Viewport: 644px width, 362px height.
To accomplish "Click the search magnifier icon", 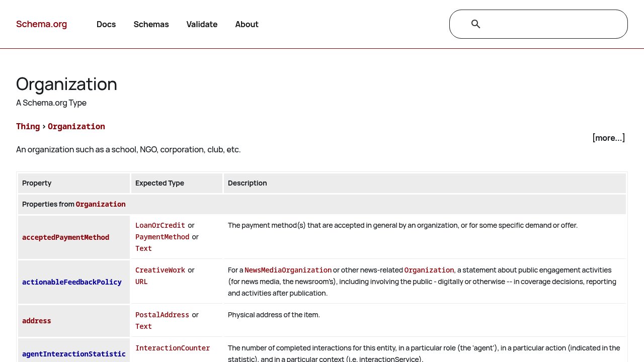I will point(475,24).
